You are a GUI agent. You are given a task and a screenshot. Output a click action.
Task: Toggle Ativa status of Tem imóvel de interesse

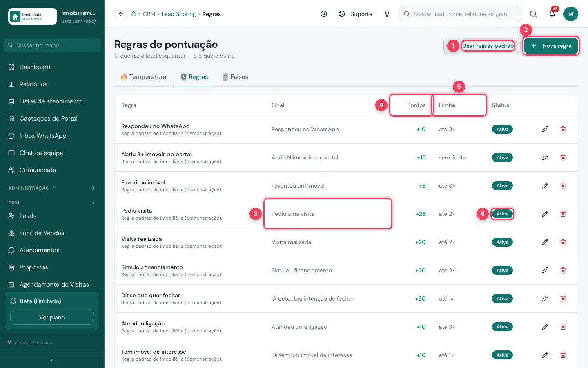point(502,355)
